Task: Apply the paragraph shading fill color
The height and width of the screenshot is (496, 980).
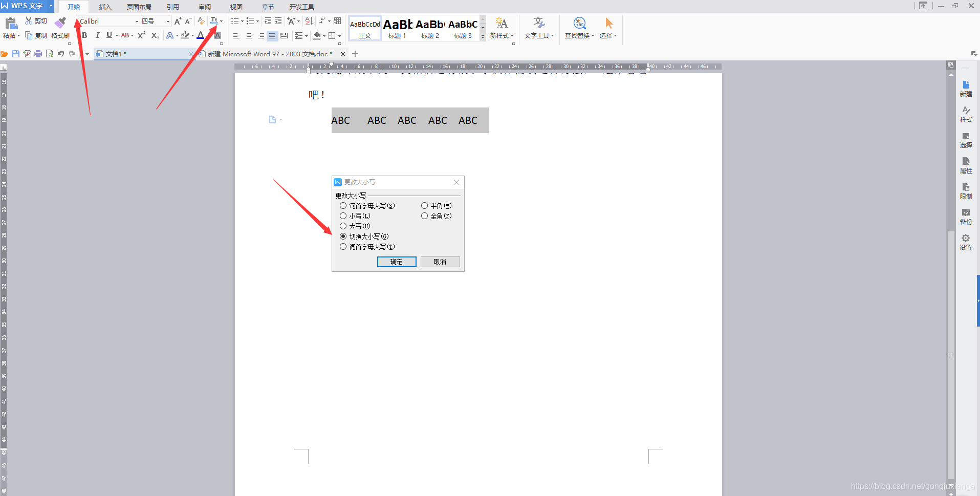Action: (x=317, y=36)
